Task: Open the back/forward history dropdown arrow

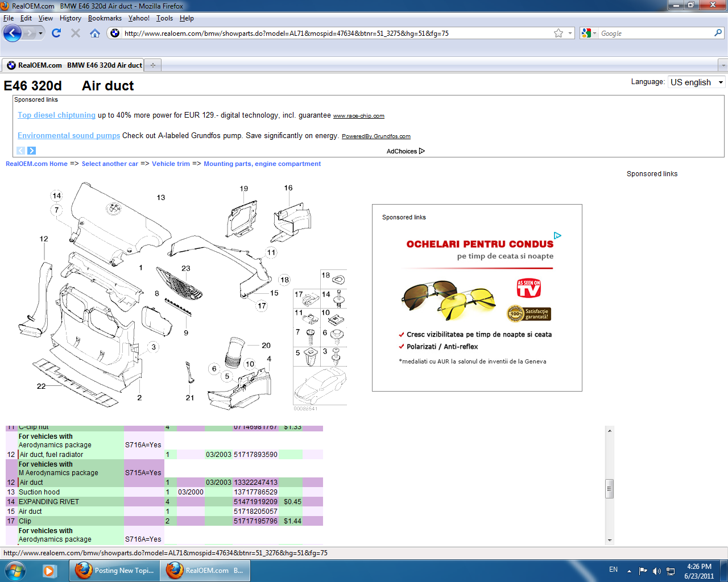Action: pos(40,34)
